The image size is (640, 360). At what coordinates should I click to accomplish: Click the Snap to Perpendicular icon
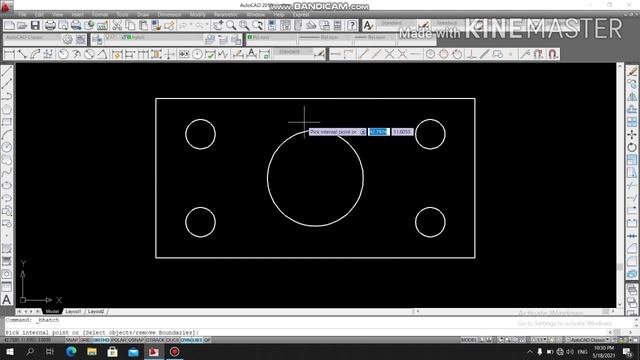pos(471,54)
